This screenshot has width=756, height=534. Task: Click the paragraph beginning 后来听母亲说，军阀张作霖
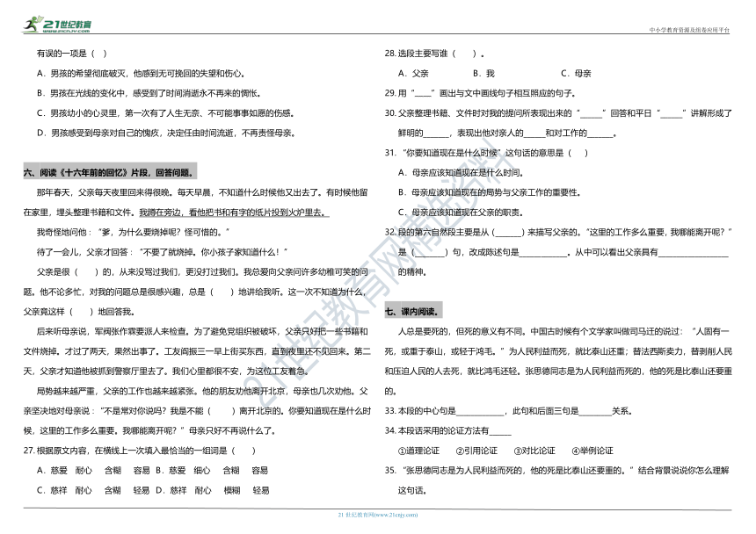[x=197, y=351]
